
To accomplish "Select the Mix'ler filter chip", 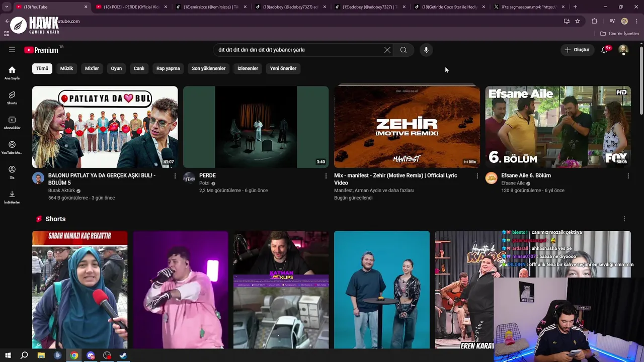I will coord(92,68).
